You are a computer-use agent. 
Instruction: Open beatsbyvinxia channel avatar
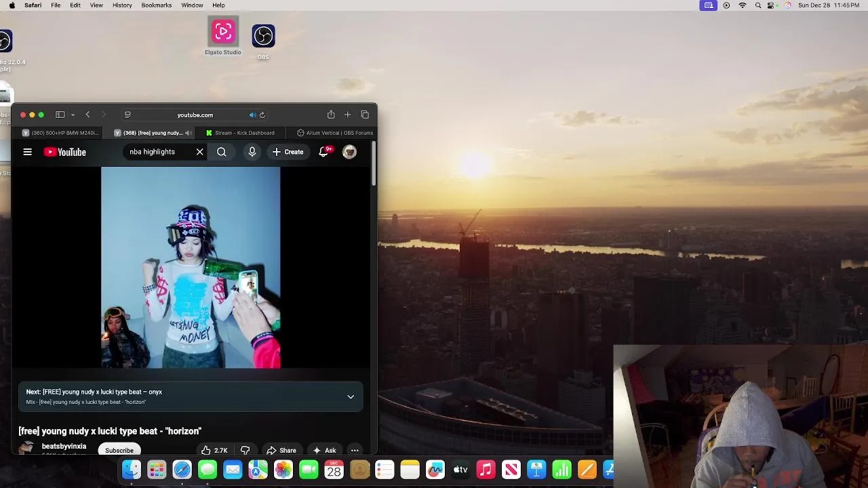coord(26,449)
